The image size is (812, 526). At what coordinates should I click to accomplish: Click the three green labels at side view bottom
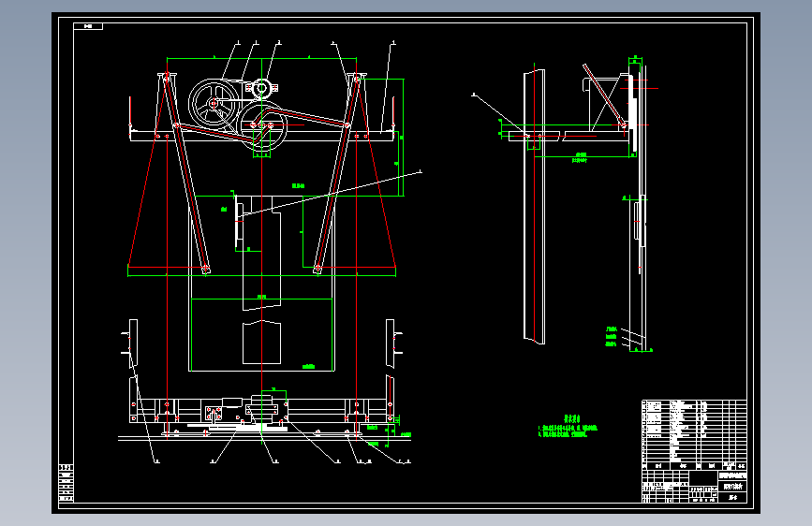[x=611, y=337]
